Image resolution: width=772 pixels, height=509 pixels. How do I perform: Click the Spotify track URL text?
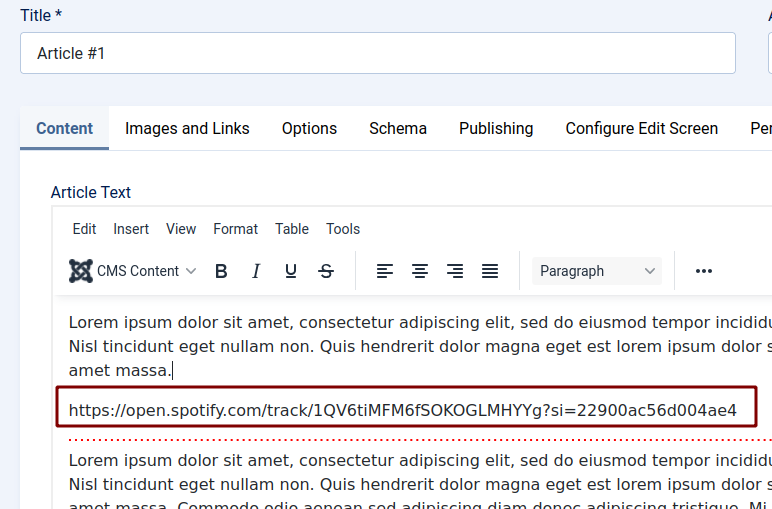(x=403, y=410)
